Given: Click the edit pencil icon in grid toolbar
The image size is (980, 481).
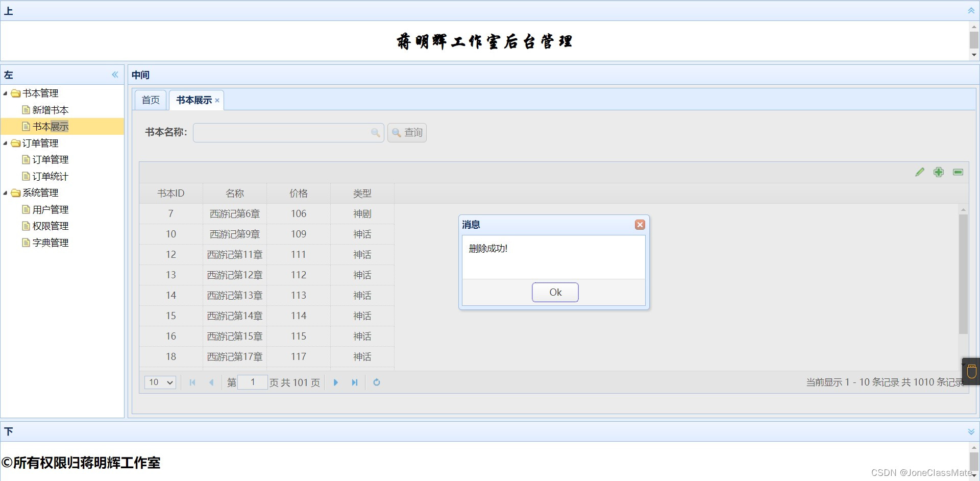Looking at the screenshot, I should (x=920, y=172).
